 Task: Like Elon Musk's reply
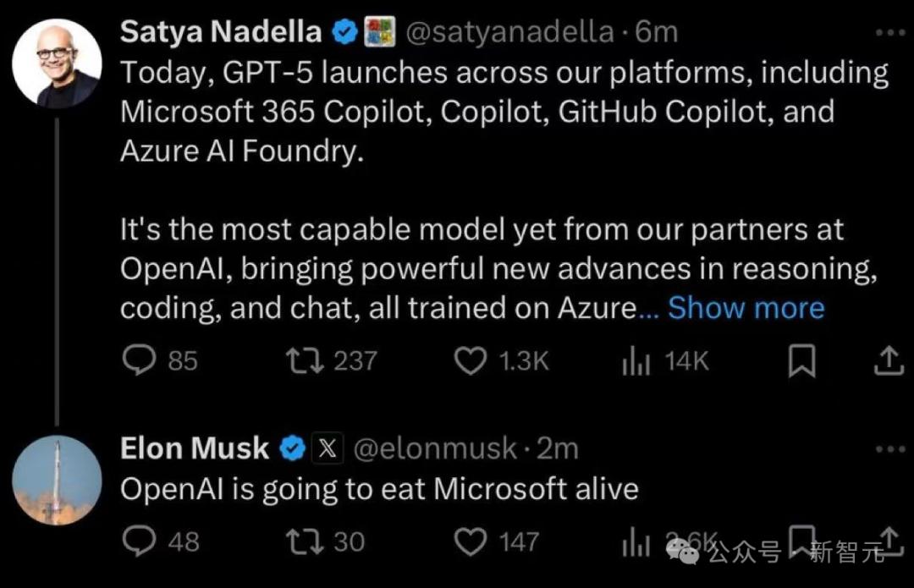(x=470, y=541)
